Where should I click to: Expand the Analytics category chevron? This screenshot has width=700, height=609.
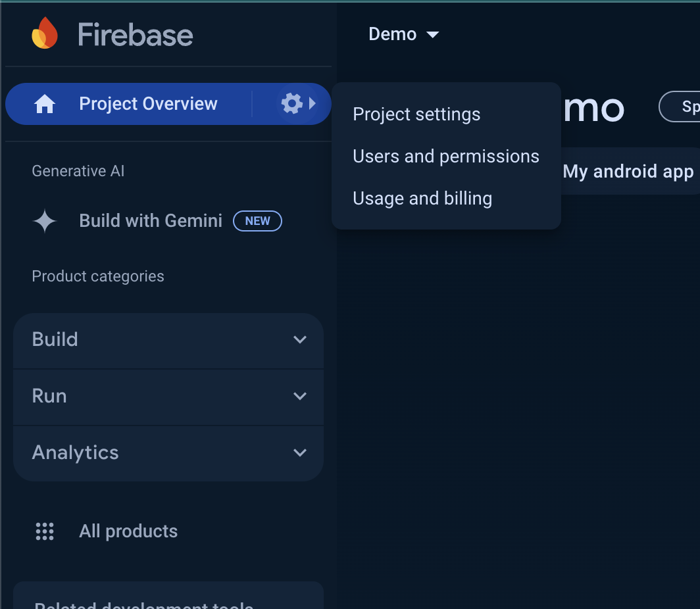point(300,452)
